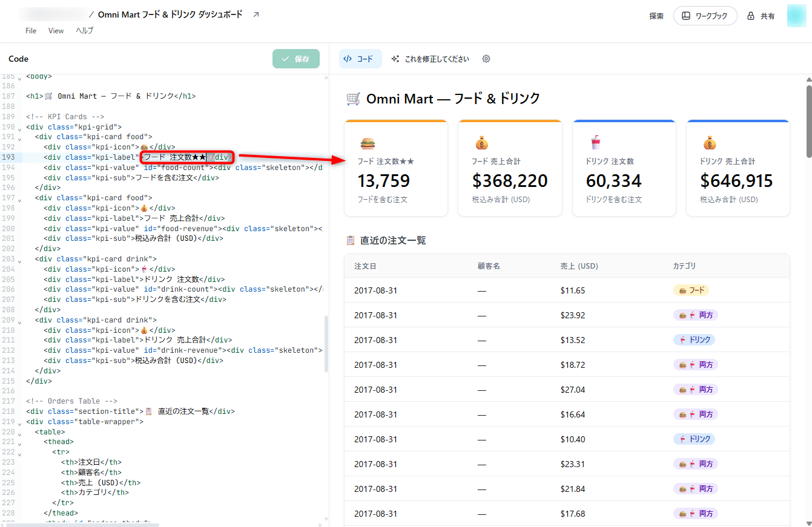812x527 pixels.
Task: Click the $368,220 KPI value
Action: click(510, 180)
